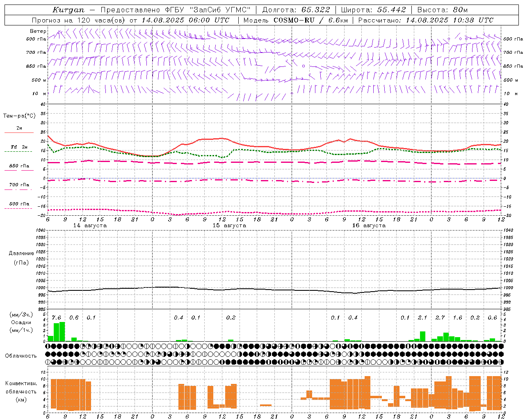Image resolution: width=525 pixels, height=420 pixels.
Task: Click the "Осадки" precipitation label
Action: (x=21, y=322)
